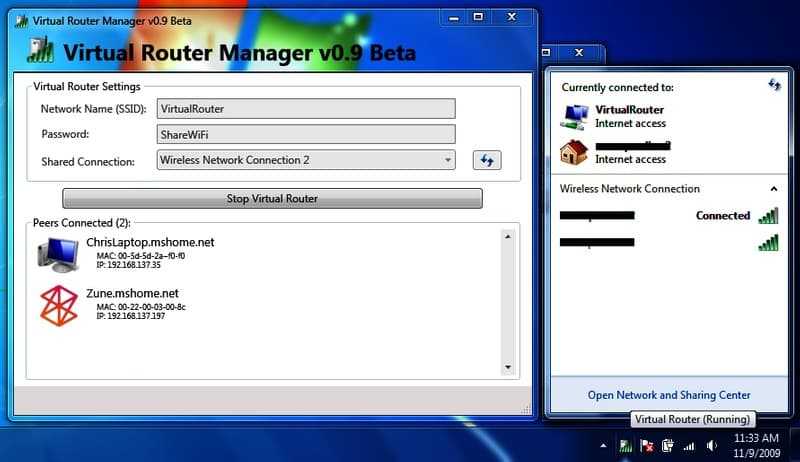Maximize the Virtual Router Manager window
Screen dimensions: 800x462
(478, 17)
